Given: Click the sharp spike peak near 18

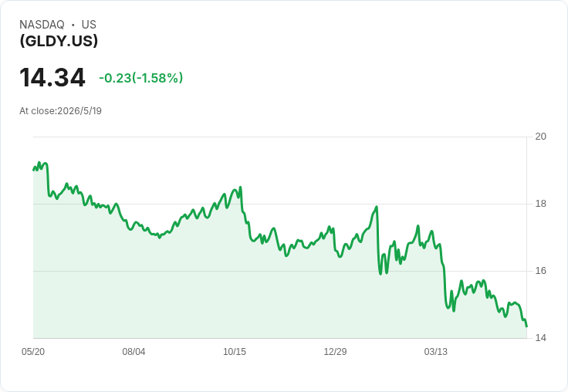Looking at the screenshot, I should click(377, 207).
